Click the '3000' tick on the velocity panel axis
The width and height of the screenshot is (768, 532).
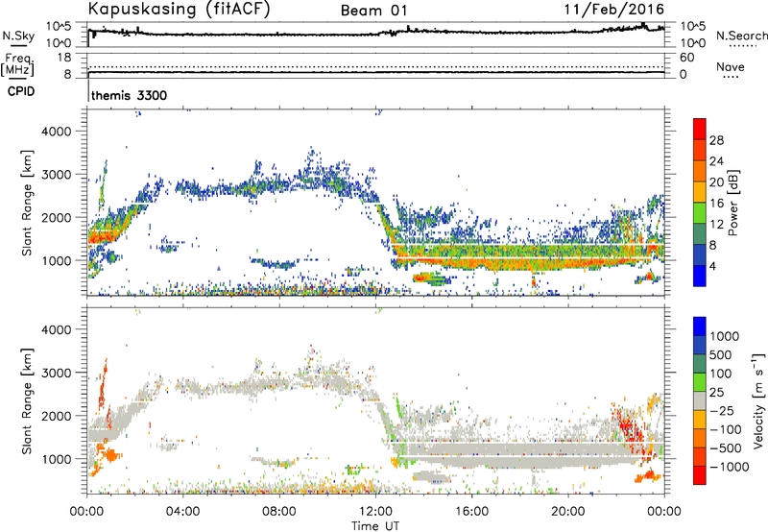(x=57, y=373)
